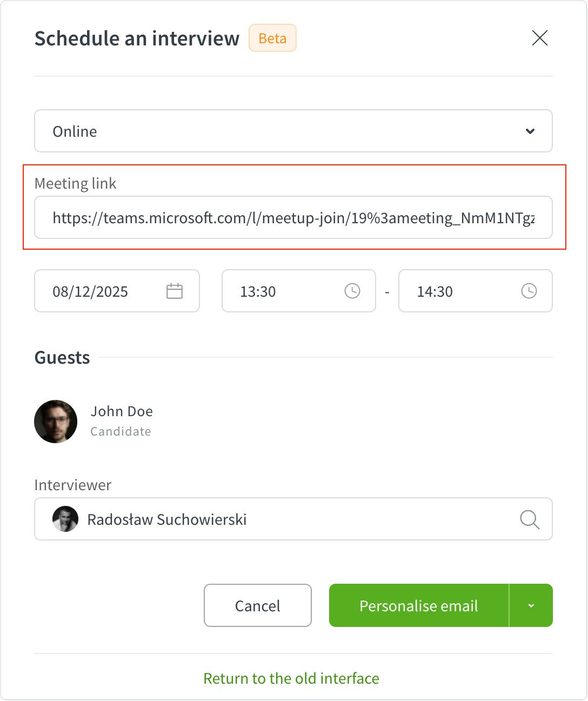Click the search magnifier in Interviewer field
Viewport: 588px width, 701px height.
pos(529,519)
